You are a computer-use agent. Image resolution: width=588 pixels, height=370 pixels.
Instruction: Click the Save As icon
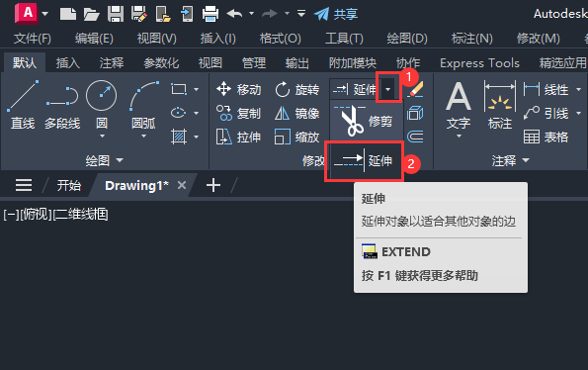point(138,14)
